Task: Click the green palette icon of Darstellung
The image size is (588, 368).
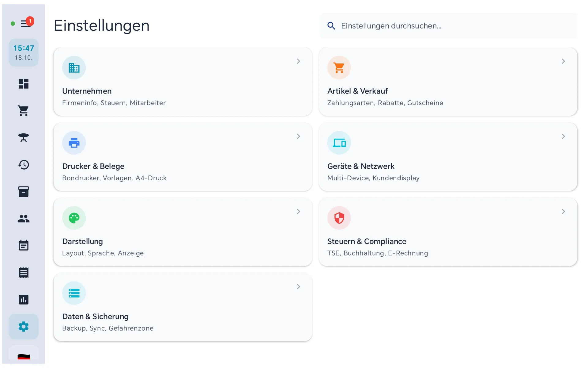Action: (x=74, y=218)
